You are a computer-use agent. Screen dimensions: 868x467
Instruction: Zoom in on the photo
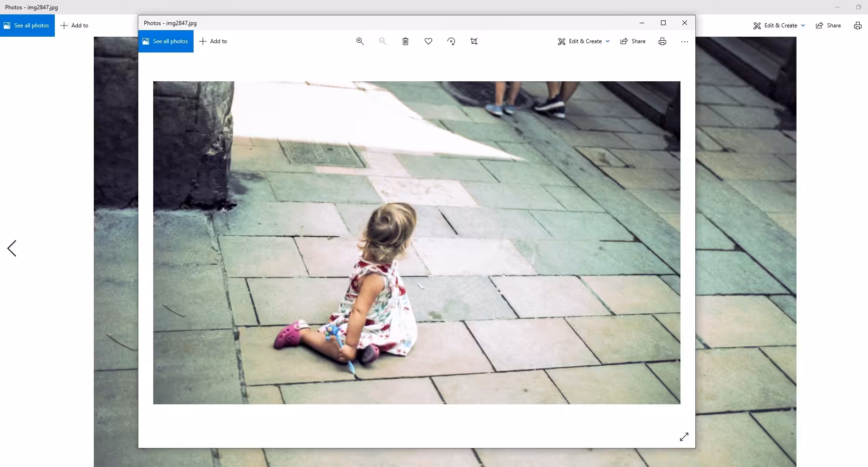(360, 41)
